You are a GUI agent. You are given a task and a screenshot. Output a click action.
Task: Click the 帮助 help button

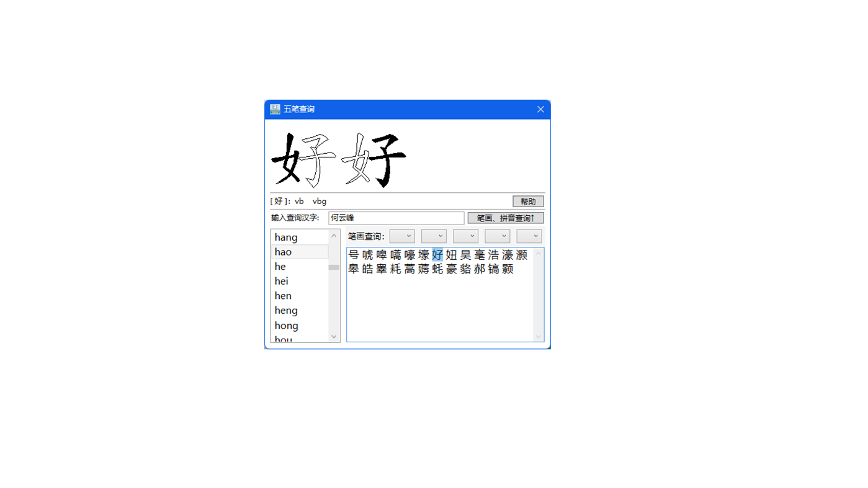point(528,201)
